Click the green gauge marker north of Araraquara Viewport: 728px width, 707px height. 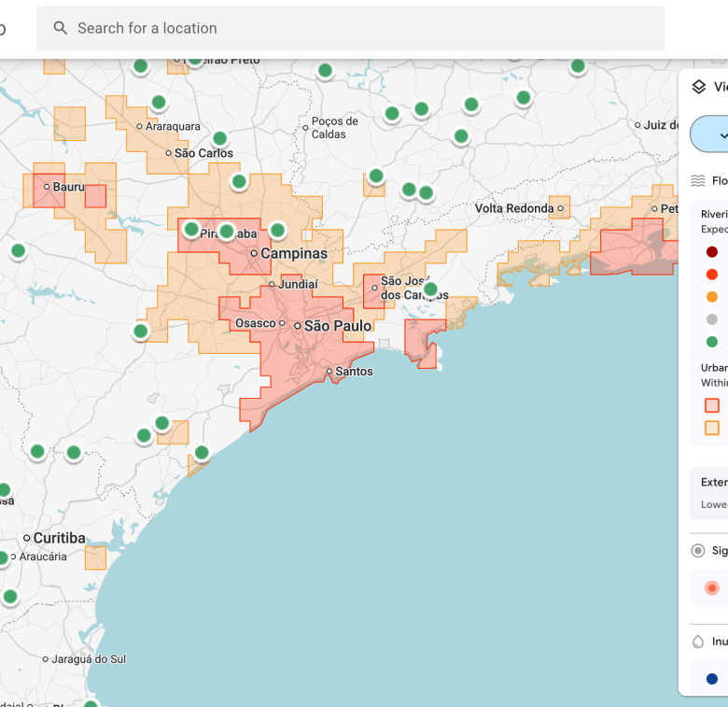[x=158, y=102]
